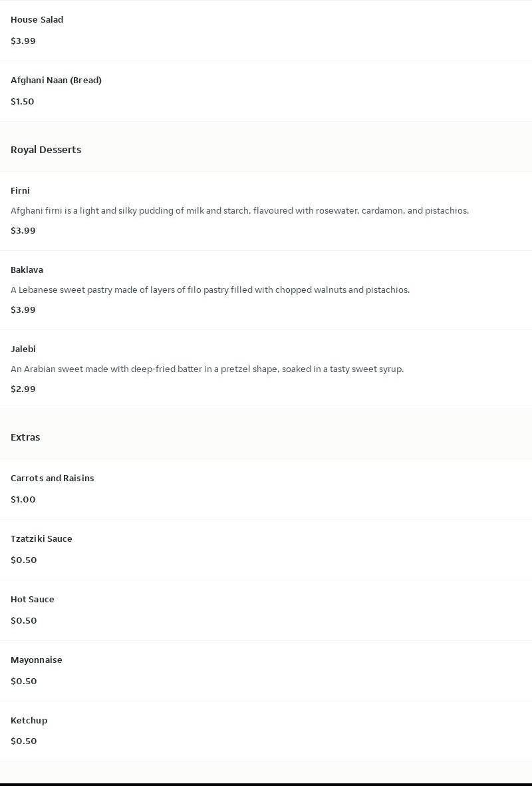This screenshot has width=532, height=786.
Task: Select the Baklava dessert item
Action: pos(266,290)
